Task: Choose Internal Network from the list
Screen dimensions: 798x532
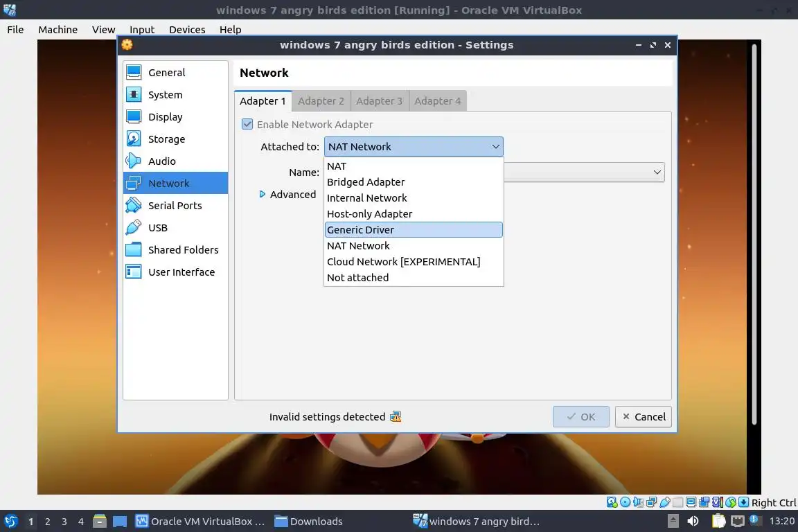Action: click(414, 198)
